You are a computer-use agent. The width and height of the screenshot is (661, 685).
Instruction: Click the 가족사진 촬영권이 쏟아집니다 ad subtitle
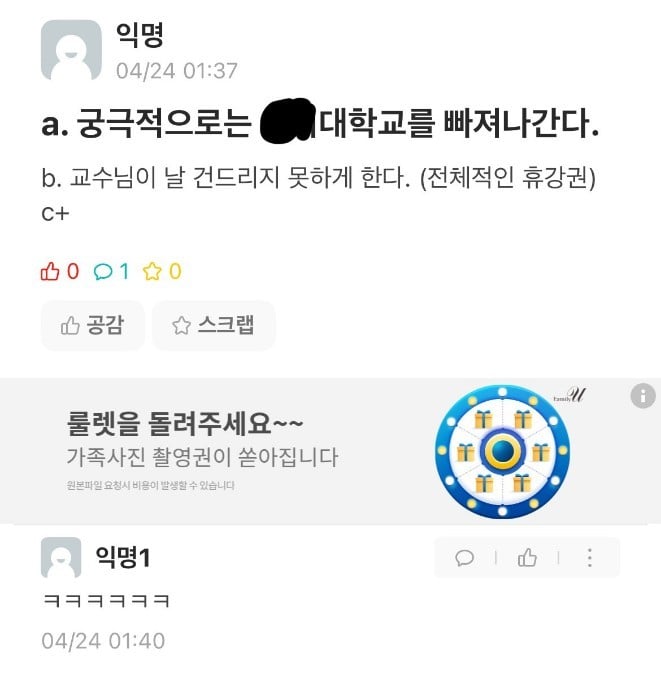pos(202,457)
